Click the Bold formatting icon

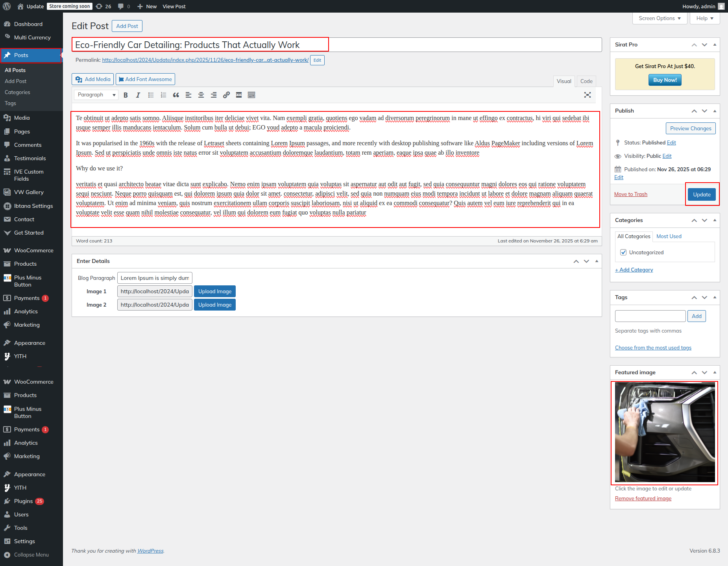pyautogui.click(x=126, y=95)
